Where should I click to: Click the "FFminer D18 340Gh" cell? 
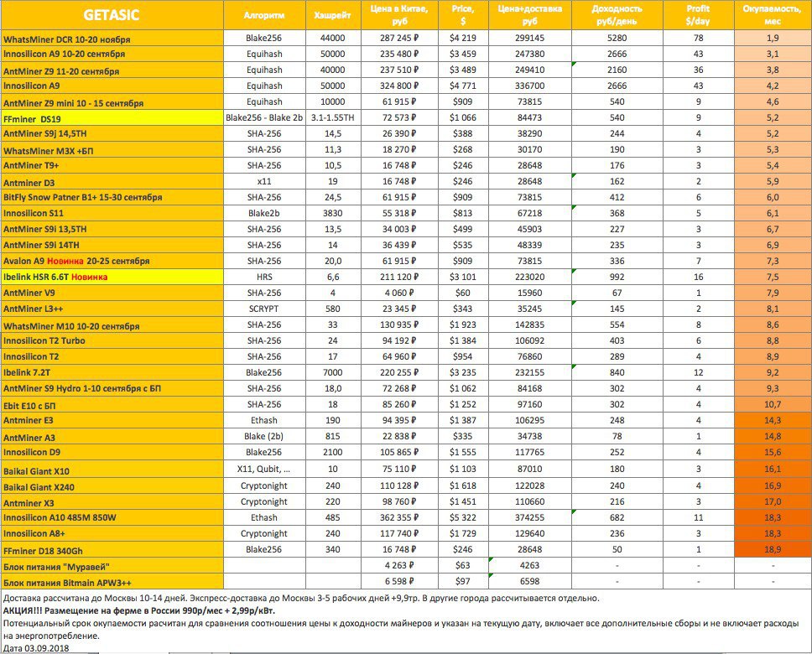pyautogui.click(x=112, y=550)
